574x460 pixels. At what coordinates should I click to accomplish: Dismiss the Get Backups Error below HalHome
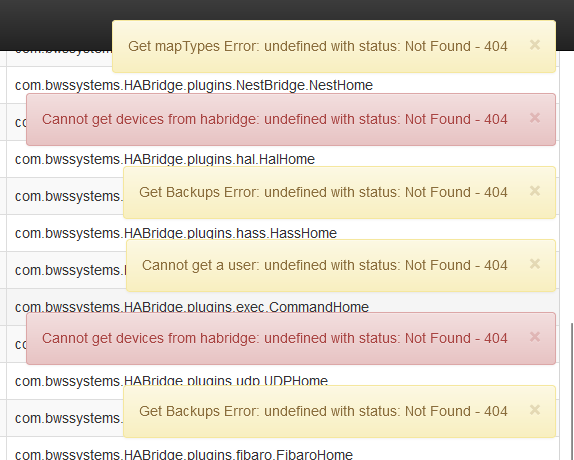point(534,191)
